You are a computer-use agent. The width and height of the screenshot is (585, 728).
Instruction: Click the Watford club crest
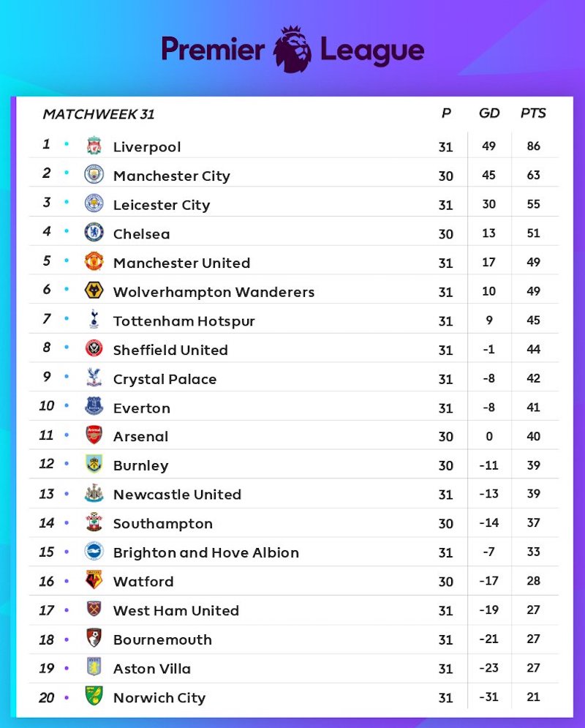[94, 581]
